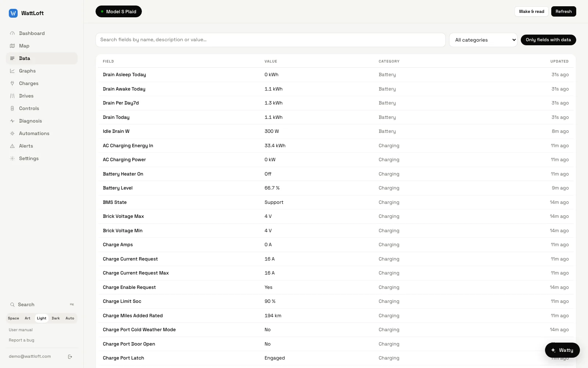Switch theme to Space

[x=14, y=318]
